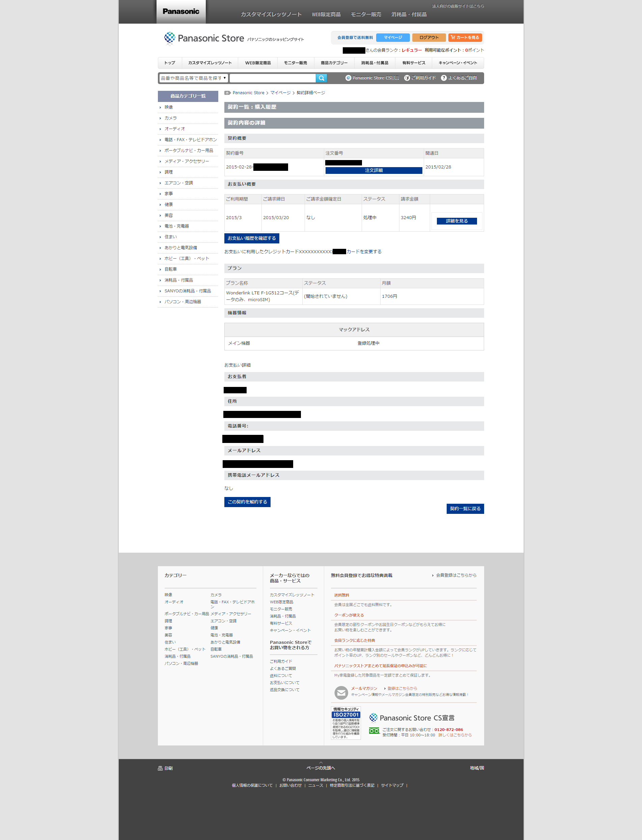Open カメラ category in the sidebar
642x840 pixels.
pyautogui.click(x=170, y=118)
